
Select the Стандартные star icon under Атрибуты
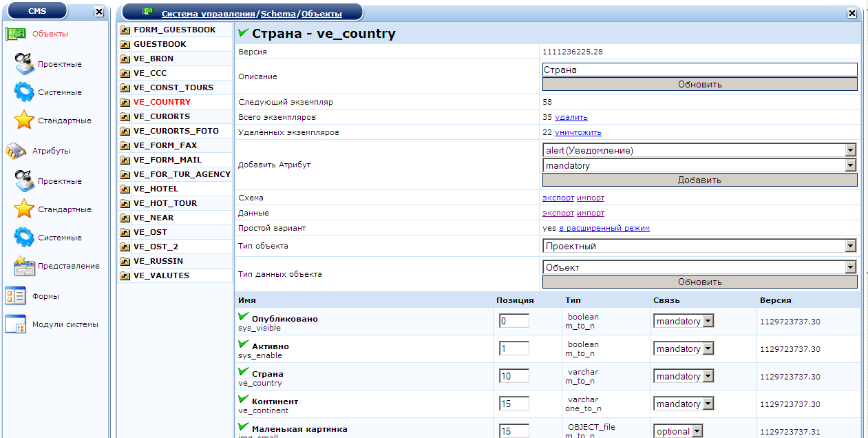tap(24, 209)
